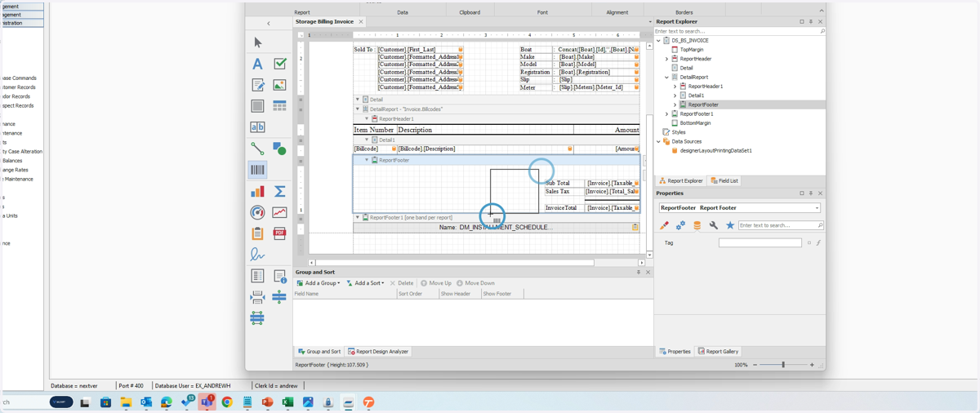Switch to the Field List tab
The image size is (980, 413).
pyautogui.click(x=724, y=181)
